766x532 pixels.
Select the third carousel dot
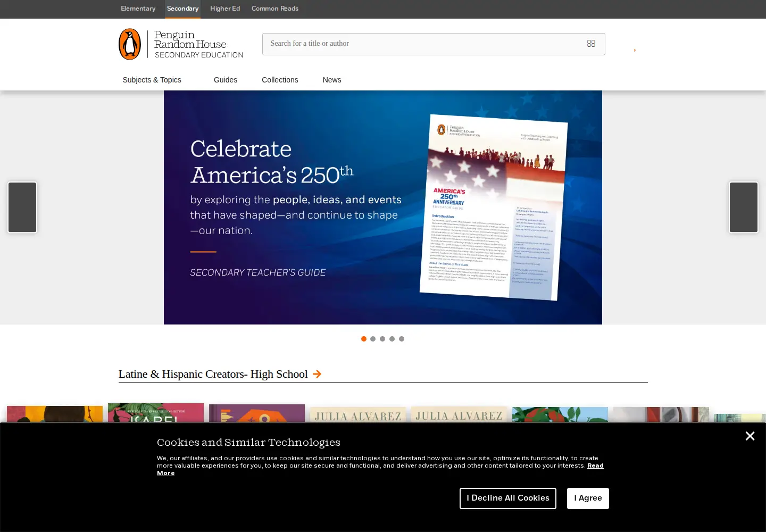tap(382, 339)
